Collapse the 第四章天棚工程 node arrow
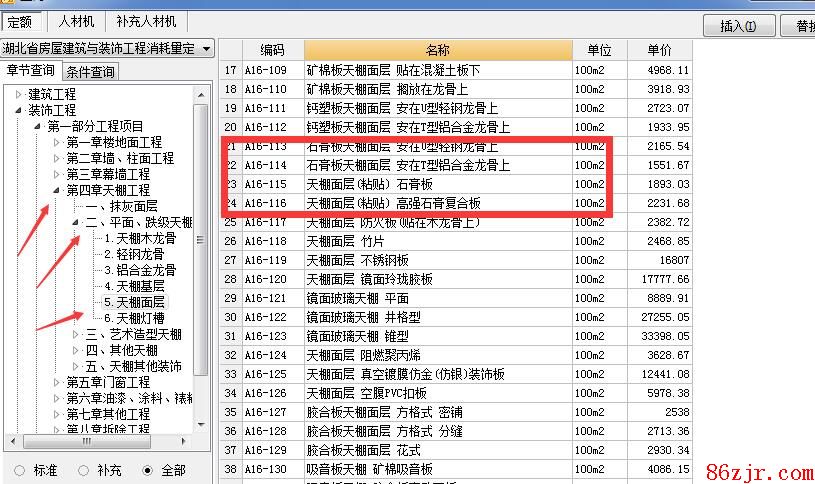This screenshot has width=815, height=484. [x=57, y=190]
